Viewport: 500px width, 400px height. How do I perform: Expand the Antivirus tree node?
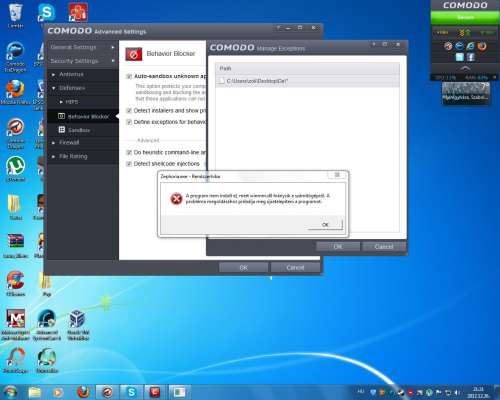click(x=53, y=74)
